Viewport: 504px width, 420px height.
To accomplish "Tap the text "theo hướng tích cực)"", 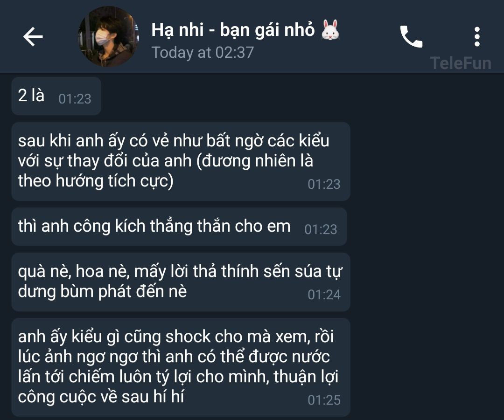I will tap(96, 181).
